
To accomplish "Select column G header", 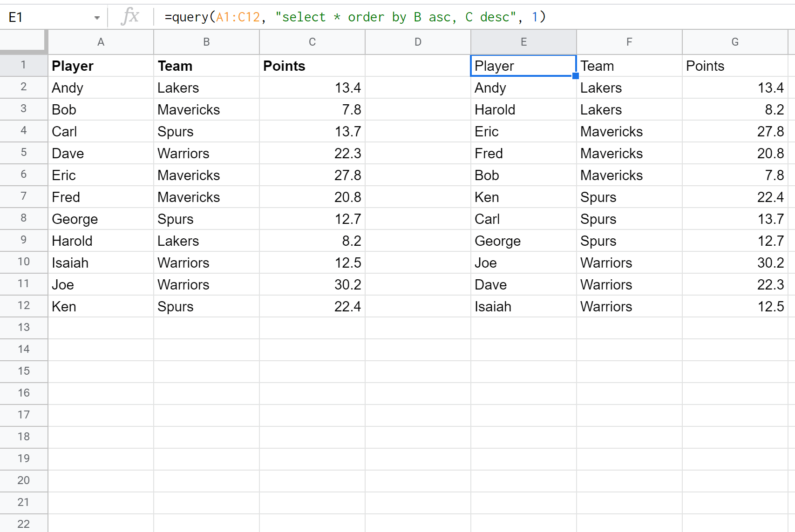I will 735,42.
